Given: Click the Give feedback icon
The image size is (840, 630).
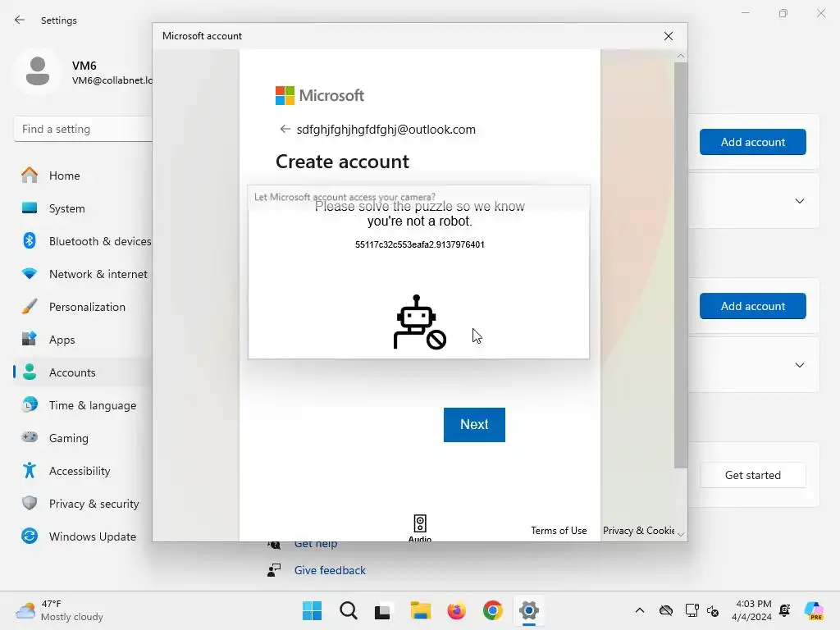Looking at the screenshot, I should click(274, 570).
